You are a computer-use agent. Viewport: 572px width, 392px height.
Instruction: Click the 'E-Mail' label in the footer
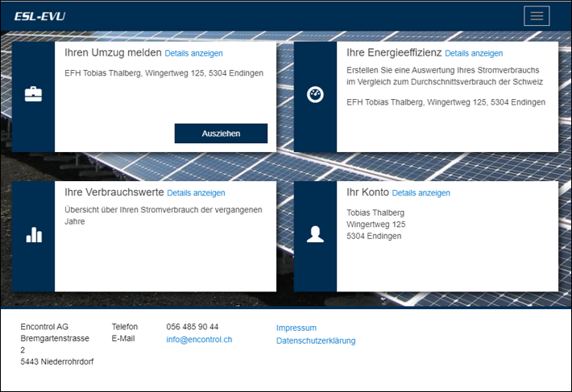(x=123, y=338)
